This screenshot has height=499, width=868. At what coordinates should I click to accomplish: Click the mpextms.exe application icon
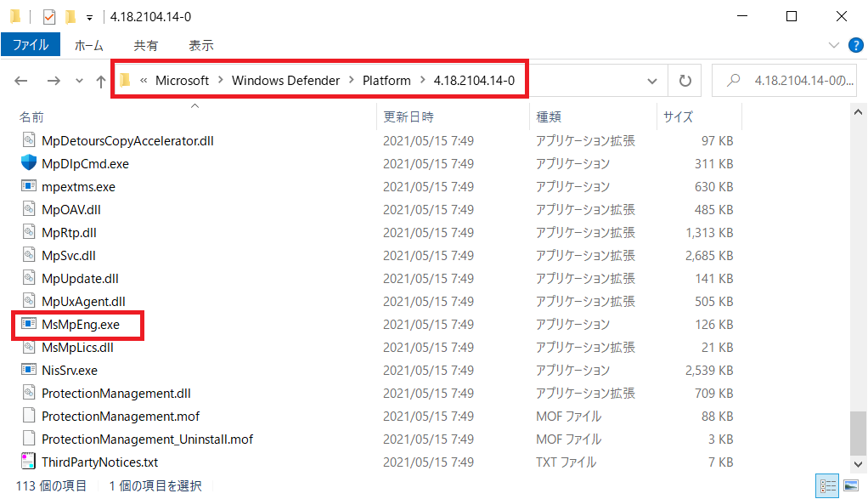(x=29, y=186)
